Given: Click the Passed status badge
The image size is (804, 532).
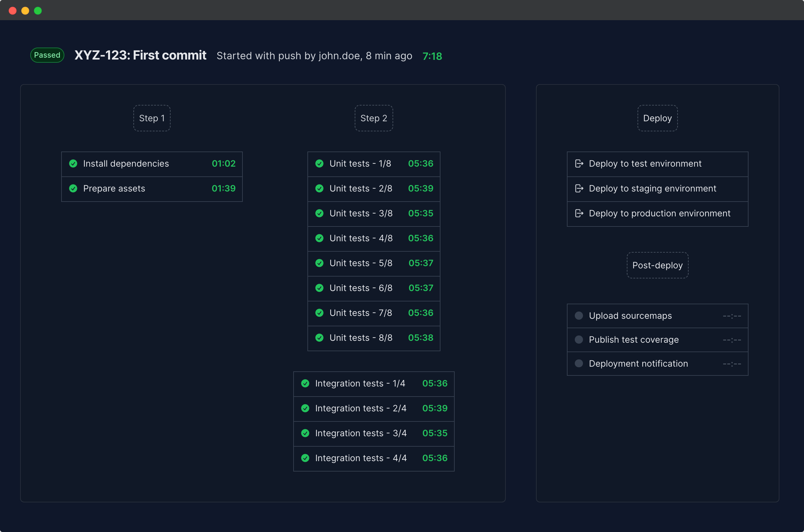Looking at the screenshot, I should (47, 55).
